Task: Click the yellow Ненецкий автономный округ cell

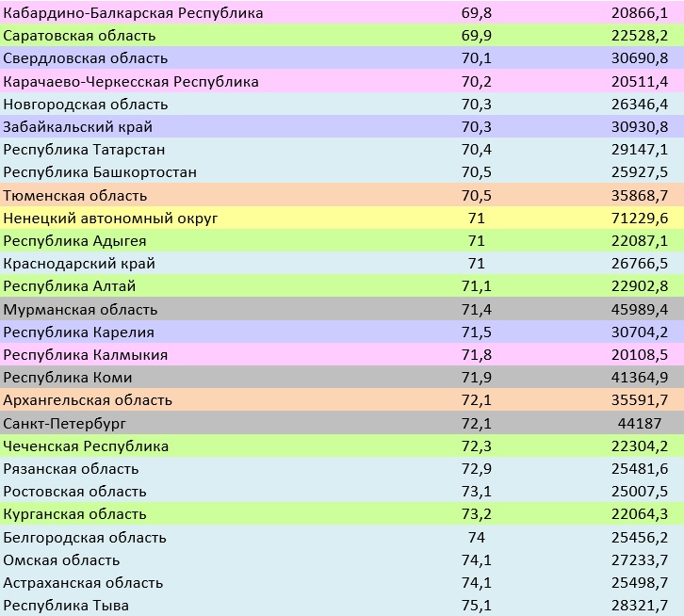Action: 111,219
